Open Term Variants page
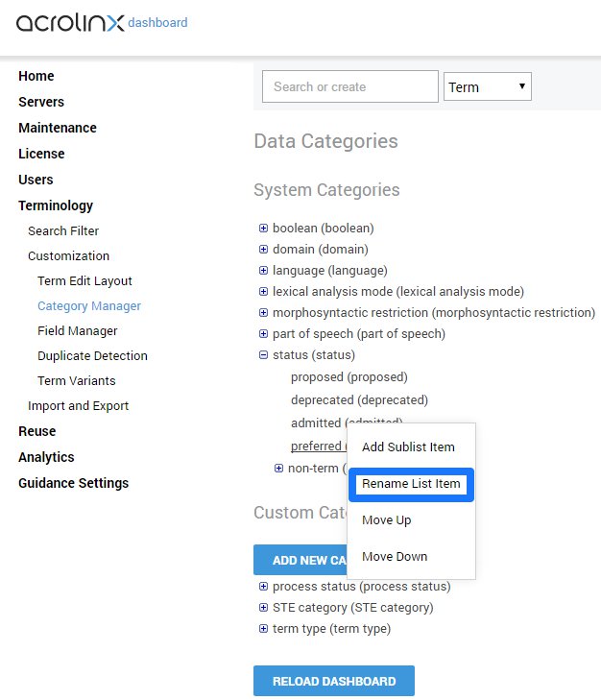Viewport: 601px width, 700px height. (x=77, y=381)
